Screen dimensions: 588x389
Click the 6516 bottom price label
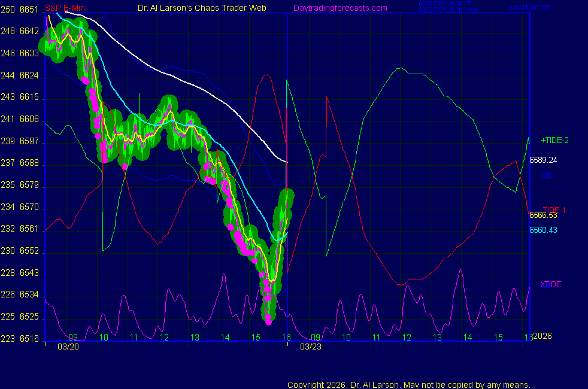[29, 339]
